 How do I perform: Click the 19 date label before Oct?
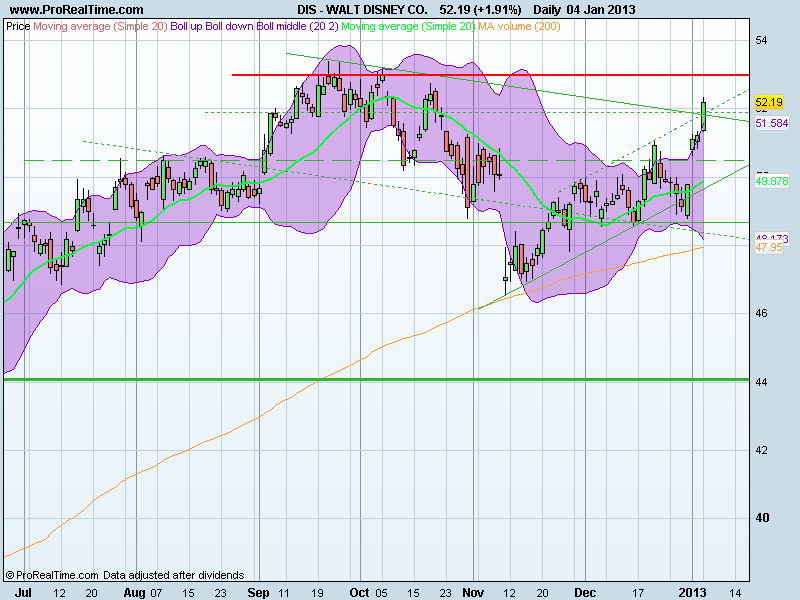click(317, 593)
